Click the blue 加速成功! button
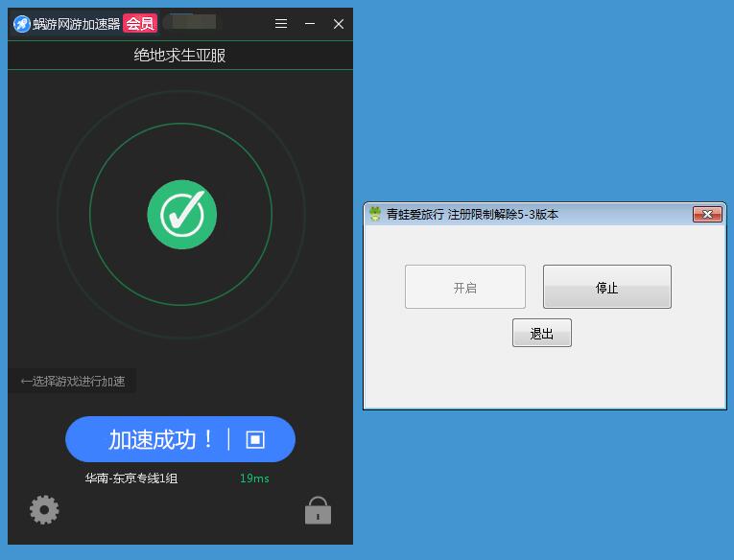Image resolution: width=734 pixels, height=560 pixels. click(x=161, y=439)
